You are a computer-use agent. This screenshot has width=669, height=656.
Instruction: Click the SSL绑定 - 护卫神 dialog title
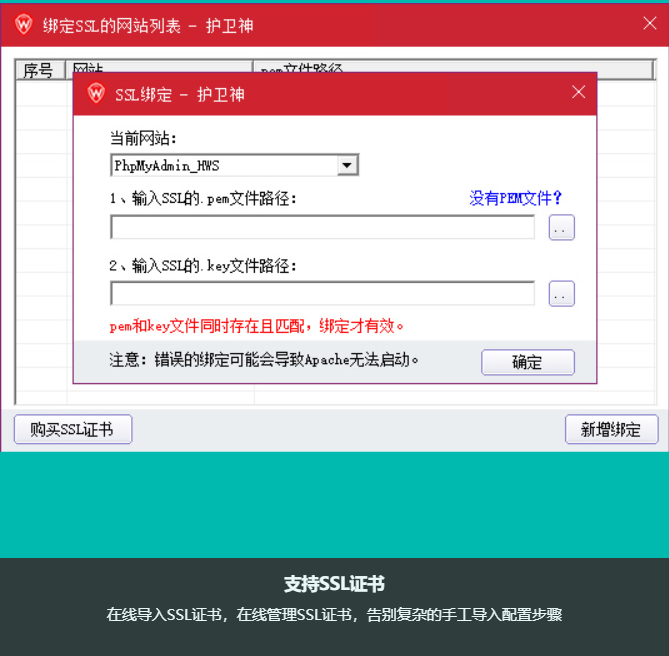coord(180,94)
